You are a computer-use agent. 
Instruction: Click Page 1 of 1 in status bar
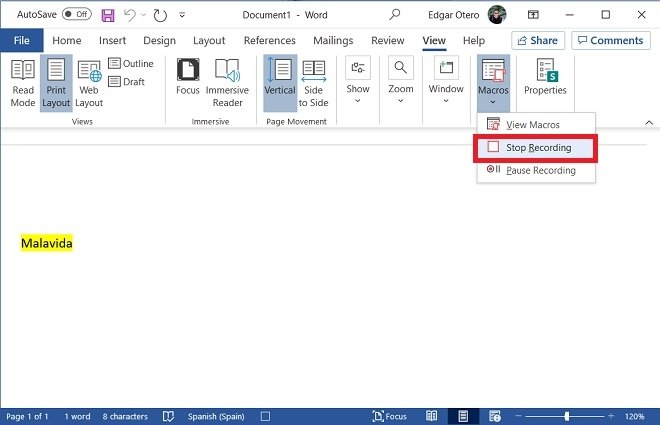[27, 417]
